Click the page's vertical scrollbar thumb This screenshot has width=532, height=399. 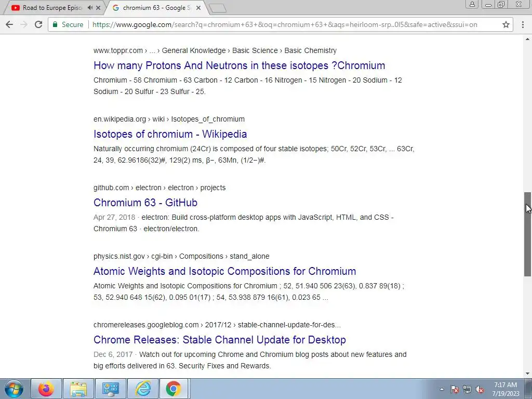(x=528, y=234)
